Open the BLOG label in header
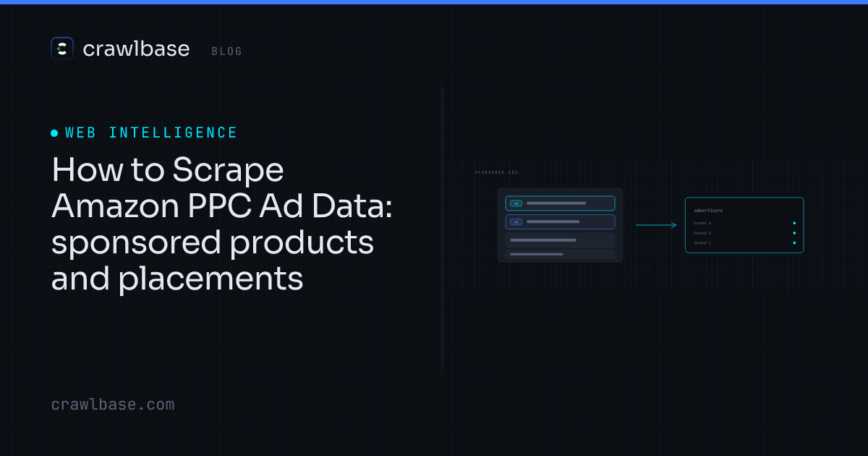This screenshot has height=456, width=868. click(x=227, y=51)
